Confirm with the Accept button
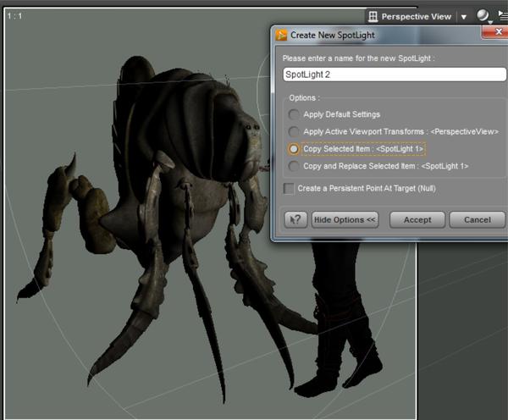 (417, 219)
